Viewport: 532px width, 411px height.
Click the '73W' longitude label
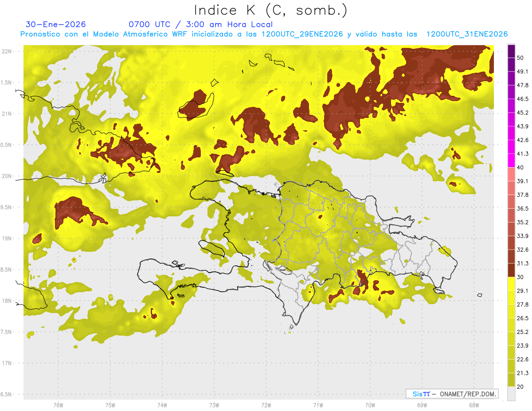pos(214,405)
